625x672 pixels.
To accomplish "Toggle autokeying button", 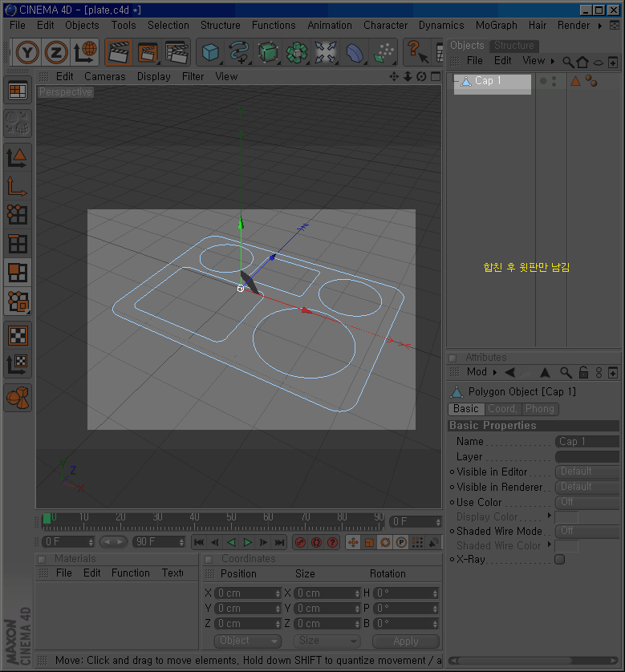I will click(316, 543).
